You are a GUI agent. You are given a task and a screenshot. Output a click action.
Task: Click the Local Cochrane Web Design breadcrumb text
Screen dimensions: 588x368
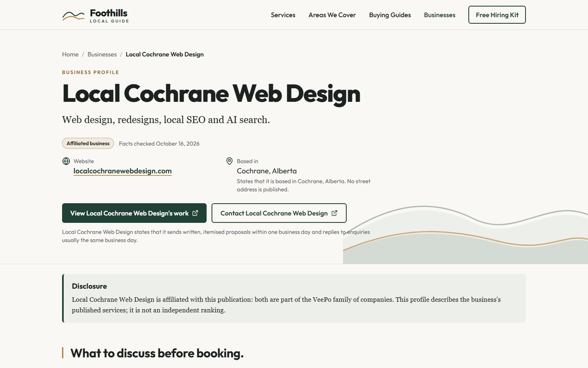(165, 54)
